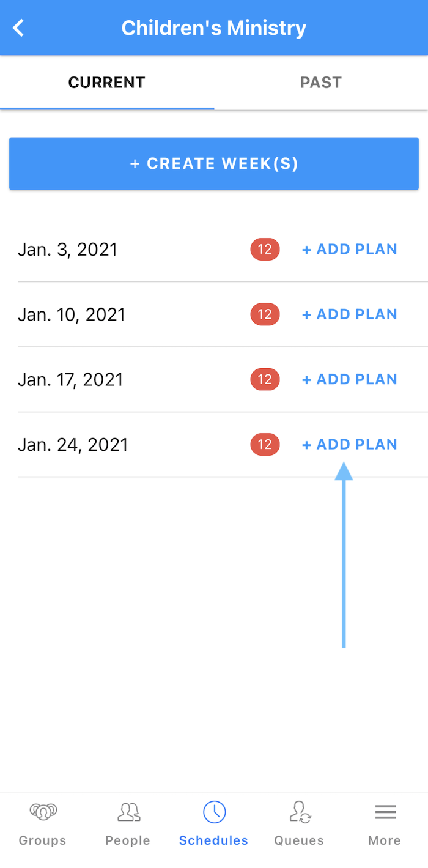Switch to the PAST tab
428x868 pixels.
pos(320,82)
